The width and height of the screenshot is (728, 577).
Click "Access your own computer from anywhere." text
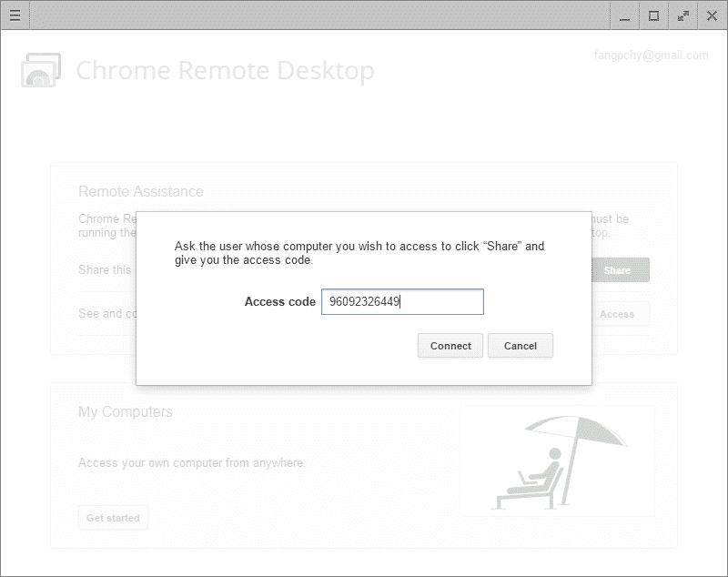coord(192,463)
